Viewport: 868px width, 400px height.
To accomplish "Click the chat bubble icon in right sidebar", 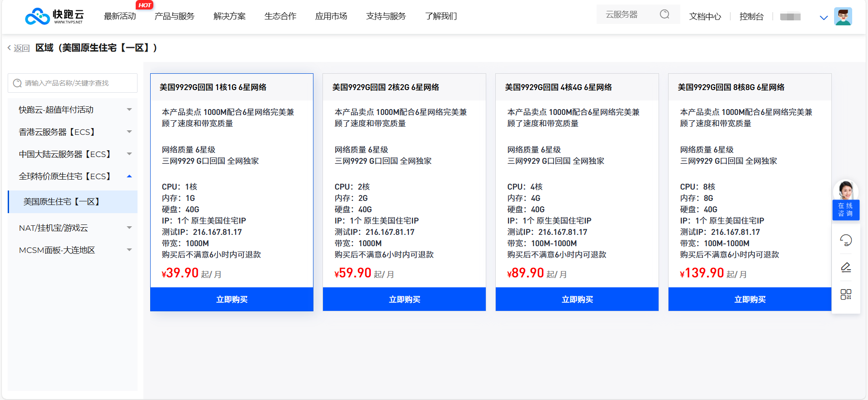I will point(845,240).
